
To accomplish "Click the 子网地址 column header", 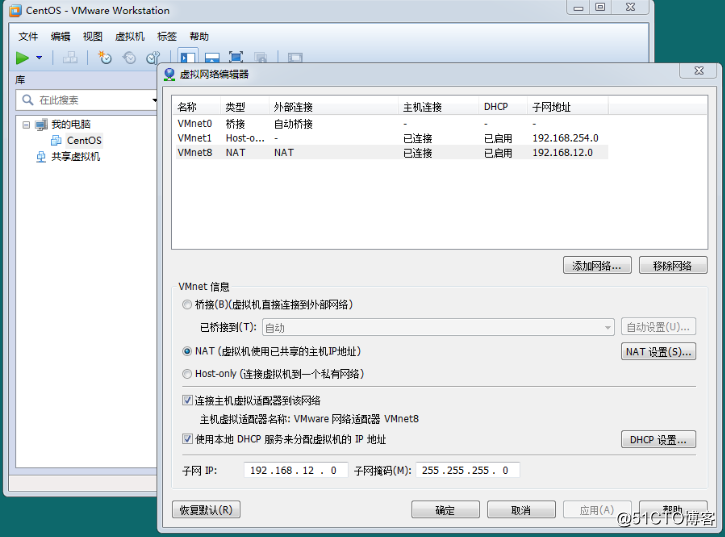I will pos(568,107).
